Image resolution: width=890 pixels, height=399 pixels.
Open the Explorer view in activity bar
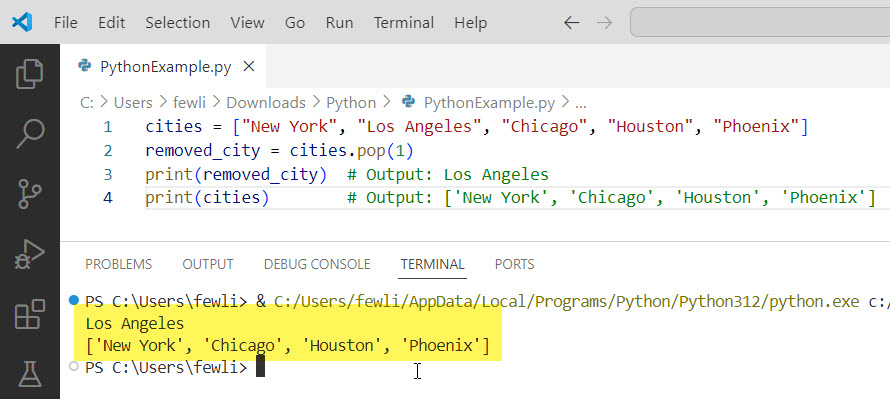[x=30, y=74]
